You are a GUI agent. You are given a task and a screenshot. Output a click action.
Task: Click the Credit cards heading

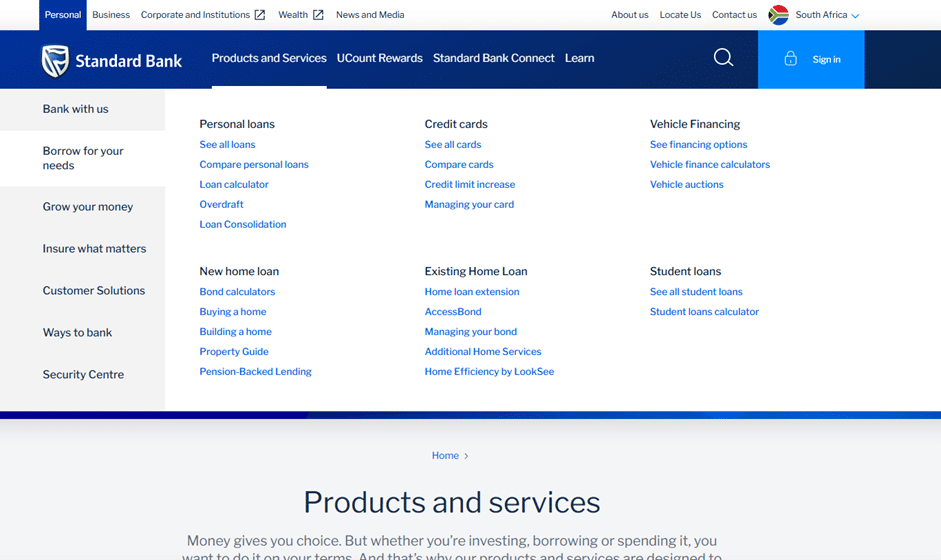455,124
